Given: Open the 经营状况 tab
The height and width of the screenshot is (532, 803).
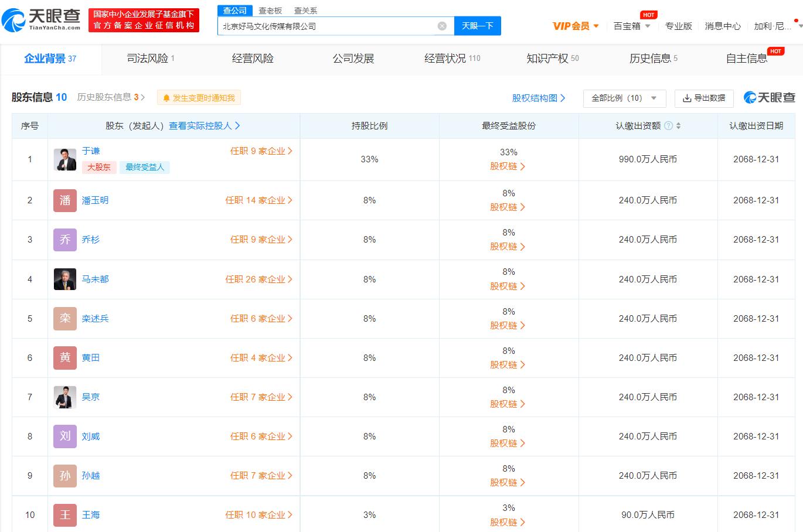Looking at the screenshot, I should 452,59.
